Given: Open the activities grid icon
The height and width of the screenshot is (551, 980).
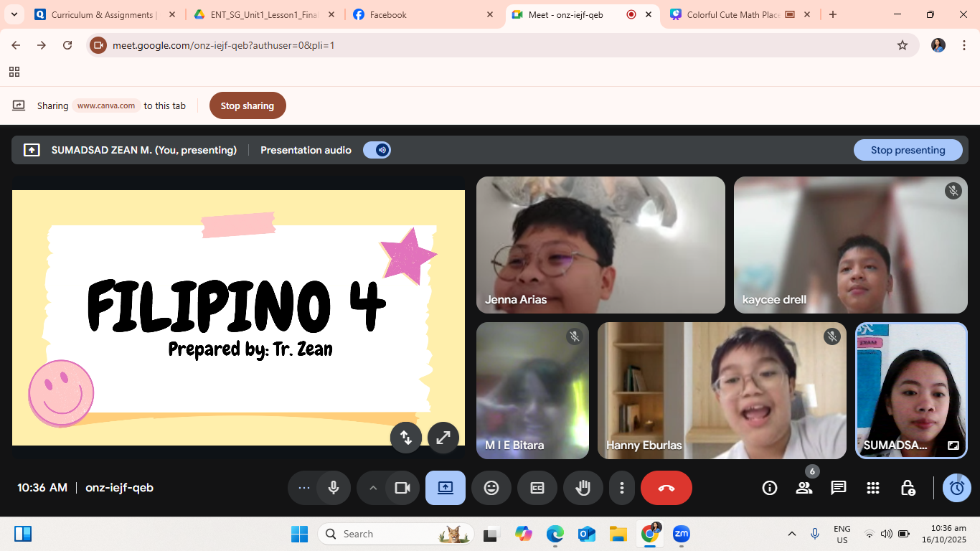Looking at the screenshot, I should pyautogui.click(x=872, y=488).
